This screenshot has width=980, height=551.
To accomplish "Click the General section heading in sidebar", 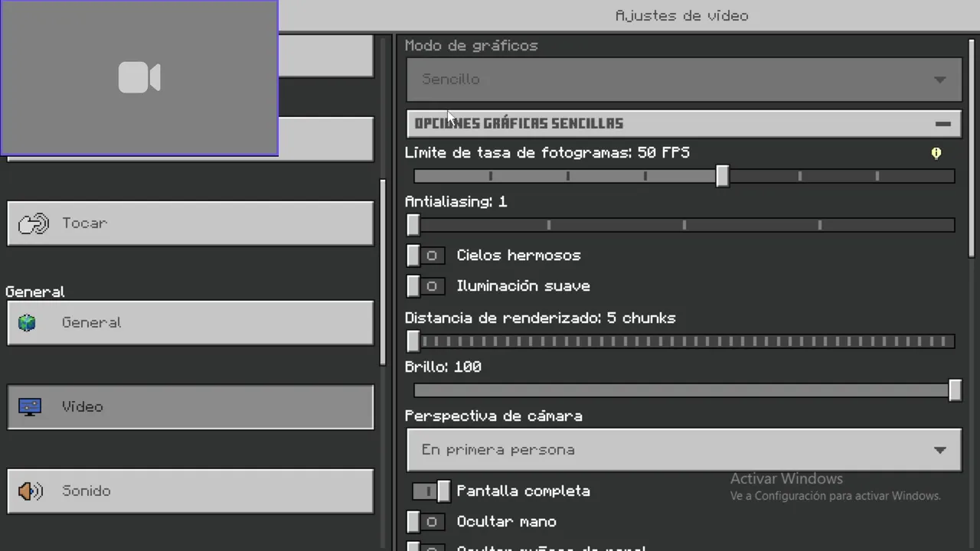I will (x=35, y=292).
